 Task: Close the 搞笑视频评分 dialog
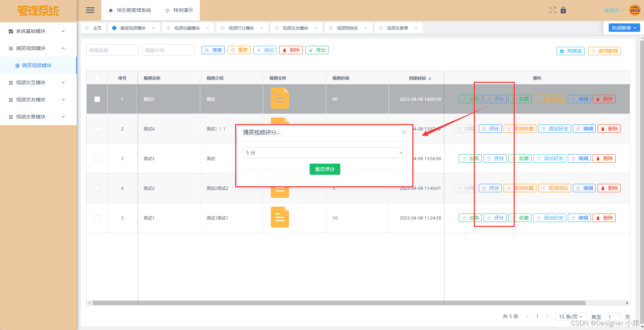(404, 132)
